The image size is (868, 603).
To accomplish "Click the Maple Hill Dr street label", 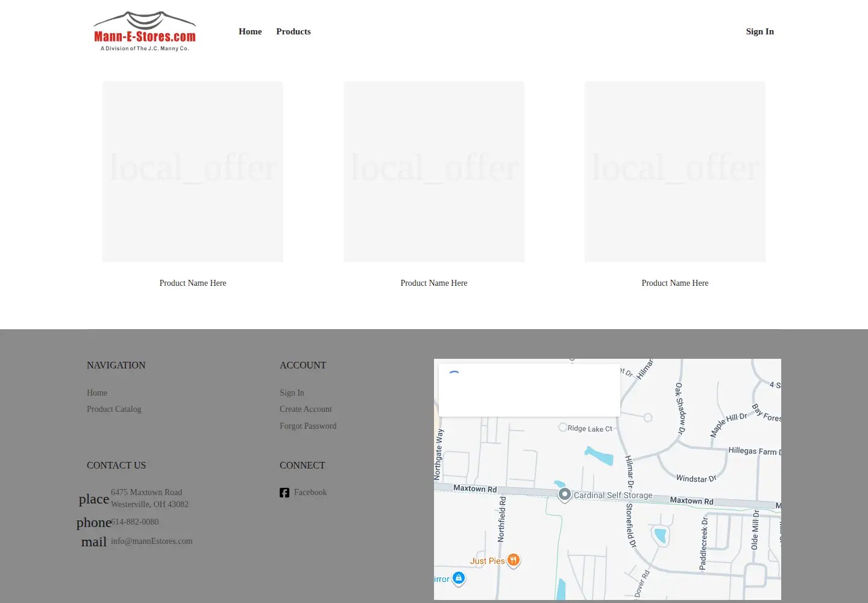I will point(728,425).
